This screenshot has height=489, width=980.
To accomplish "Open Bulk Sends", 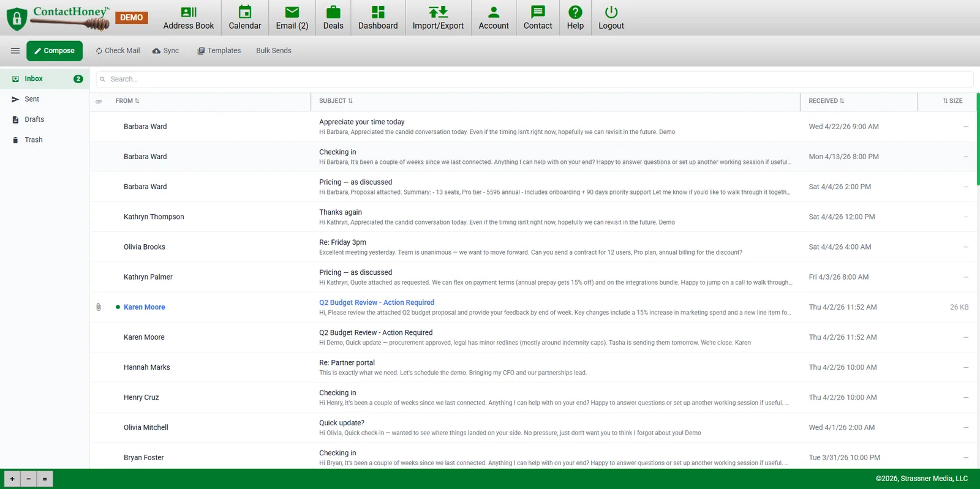I will click(x=274, y=51).
